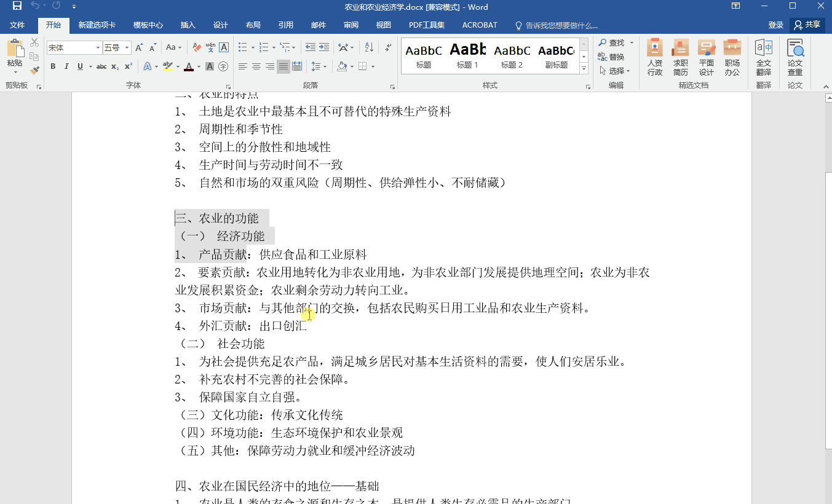Toggle bold formatting
Image resolution: width=832 pixels, height=504 pixels.
pos(53,66)
